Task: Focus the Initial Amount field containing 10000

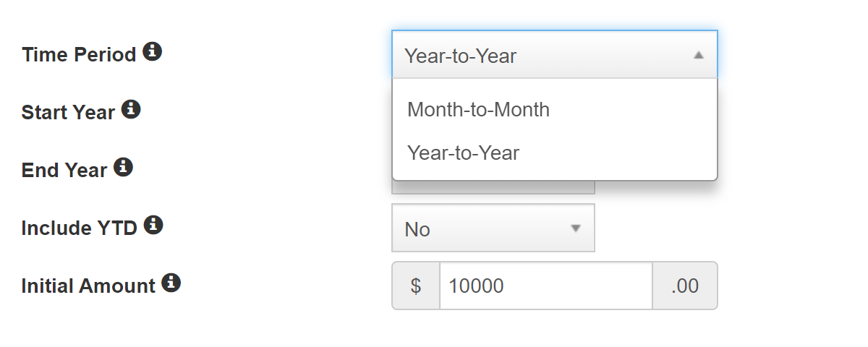Action: (546, 286)
